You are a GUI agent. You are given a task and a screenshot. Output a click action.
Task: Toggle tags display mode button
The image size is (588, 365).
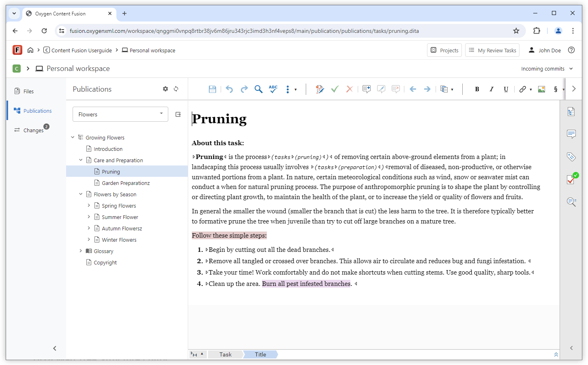point(198,354)
